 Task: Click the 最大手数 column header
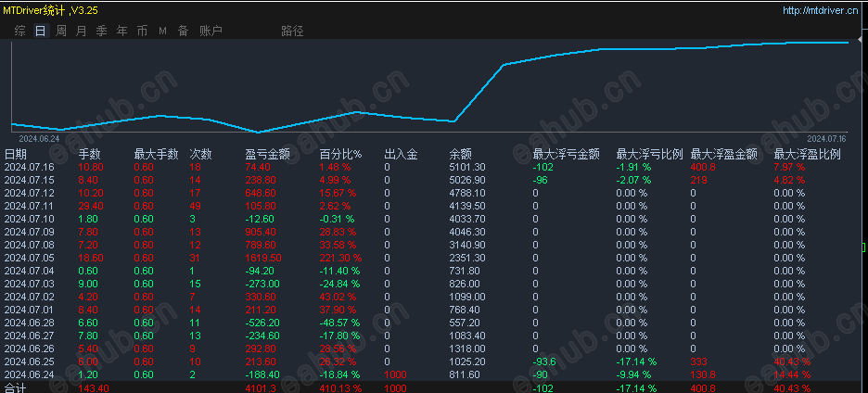(x=156, y=154)
